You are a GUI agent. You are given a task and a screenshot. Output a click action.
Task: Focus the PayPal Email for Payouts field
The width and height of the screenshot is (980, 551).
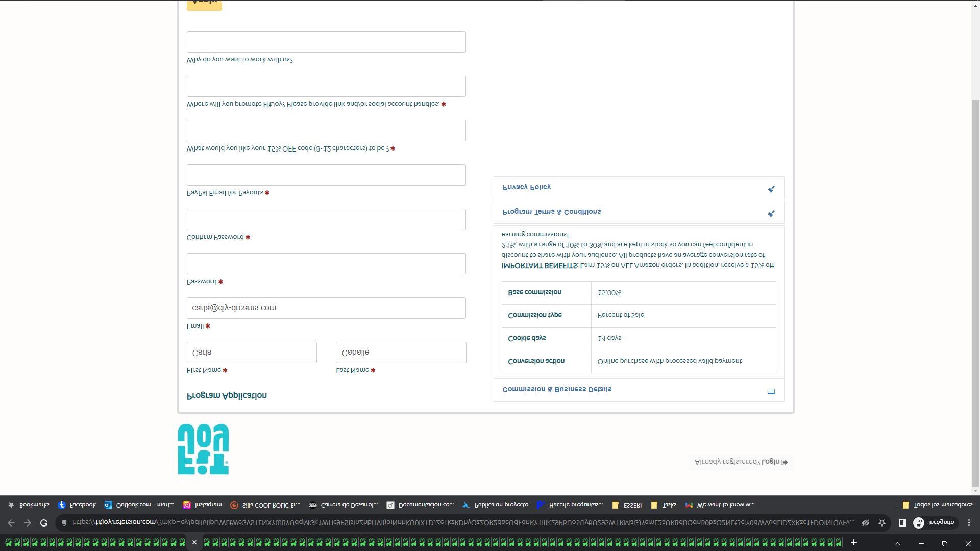(x=326, y=175)
